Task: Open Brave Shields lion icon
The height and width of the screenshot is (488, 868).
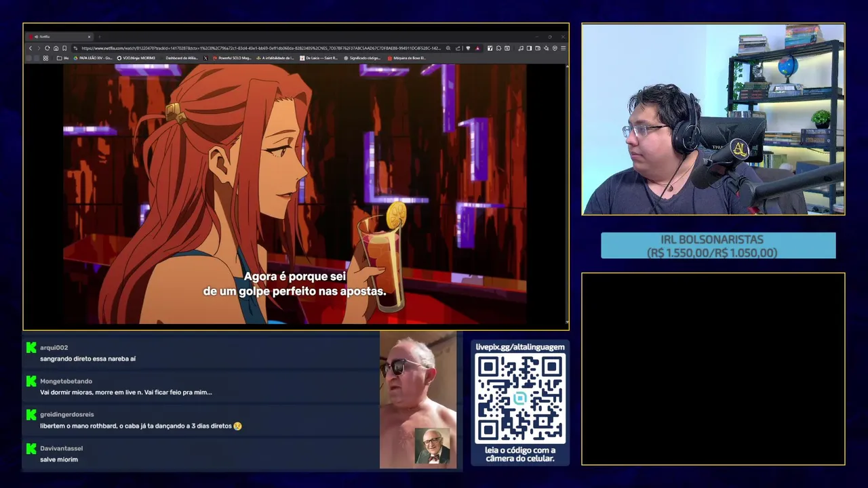Action: point(468,48)
